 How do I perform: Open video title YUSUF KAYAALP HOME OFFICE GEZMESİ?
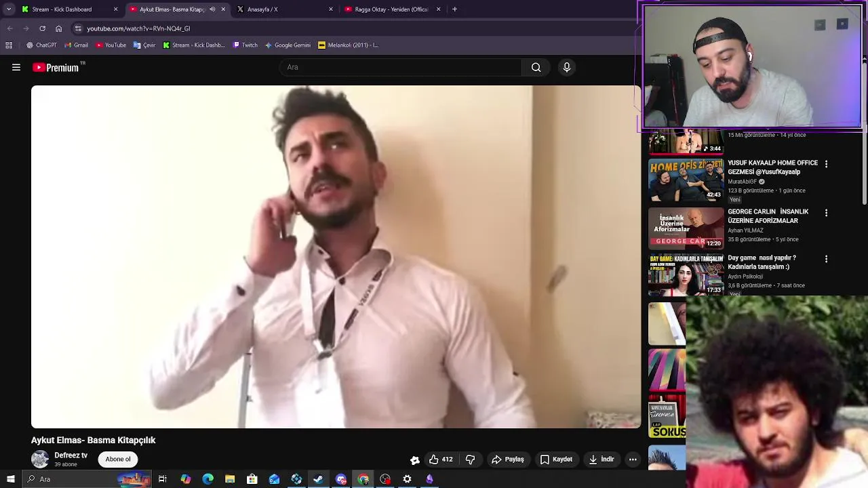click(x=772, y=167)
